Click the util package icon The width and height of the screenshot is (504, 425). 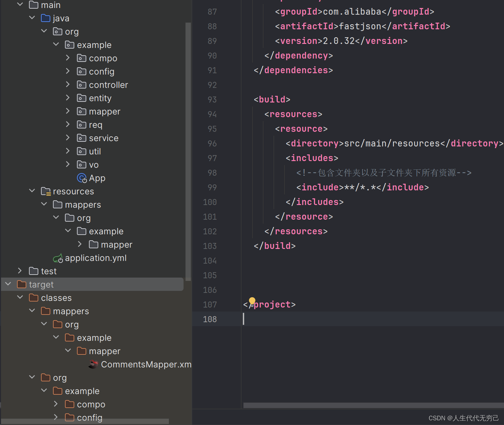(x=82, y=151)
